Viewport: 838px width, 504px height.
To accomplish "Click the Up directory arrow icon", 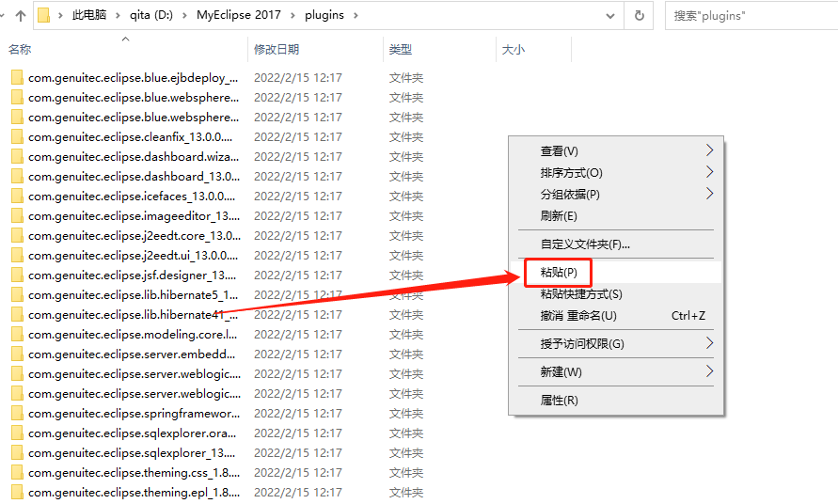I will pyautogui.click(x=21, y=15).
